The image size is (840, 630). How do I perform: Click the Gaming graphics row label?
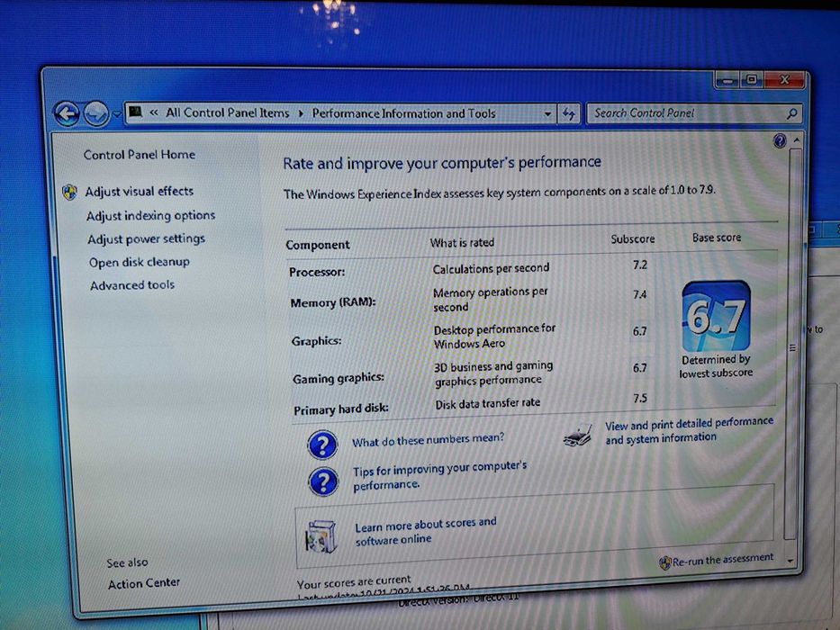tap(338, 378)
